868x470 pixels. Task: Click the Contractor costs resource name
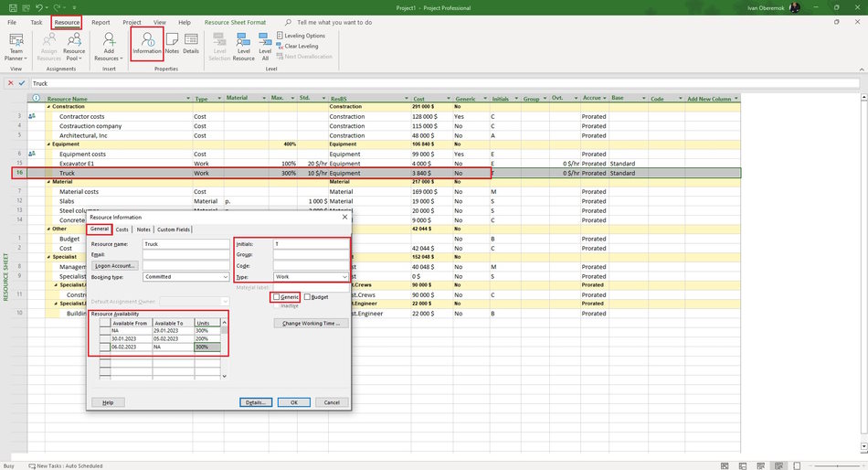point(82,116)
